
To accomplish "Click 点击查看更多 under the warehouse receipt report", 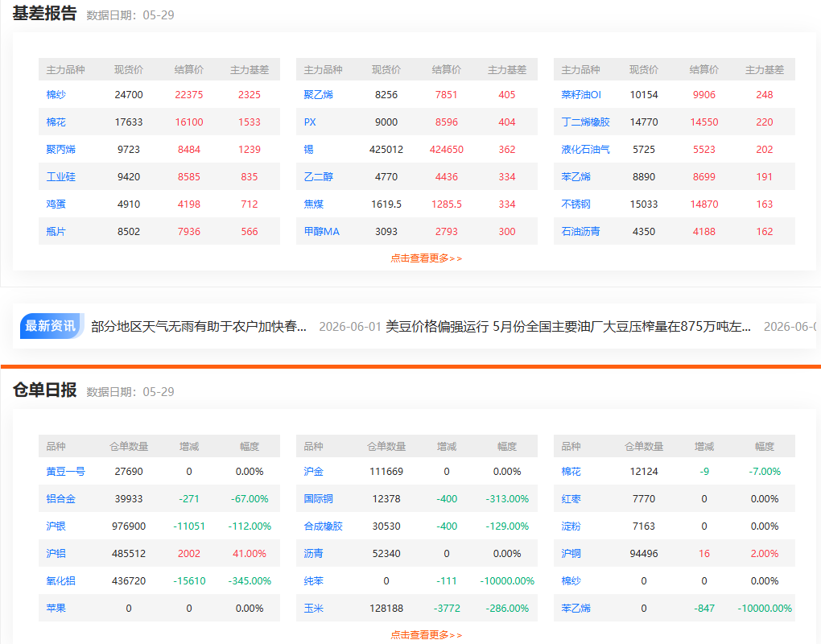I will click(x=427, y=635).
